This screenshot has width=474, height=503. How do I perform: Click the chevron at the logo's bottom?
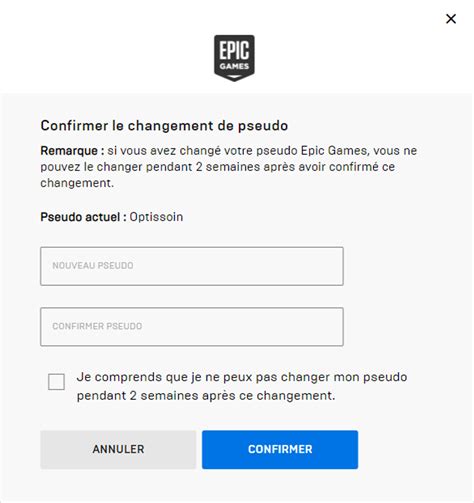234,77
